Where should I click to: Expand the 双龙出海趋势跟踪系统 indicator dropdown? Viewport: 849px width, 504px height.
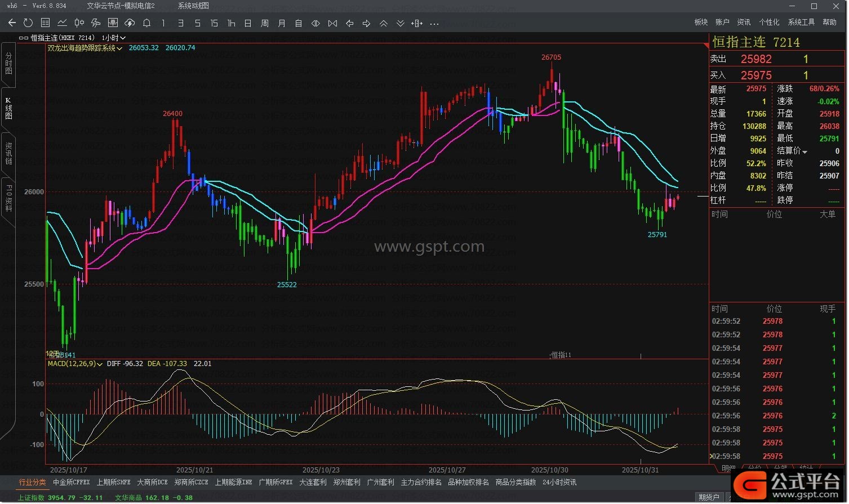[x=119, y=48]
